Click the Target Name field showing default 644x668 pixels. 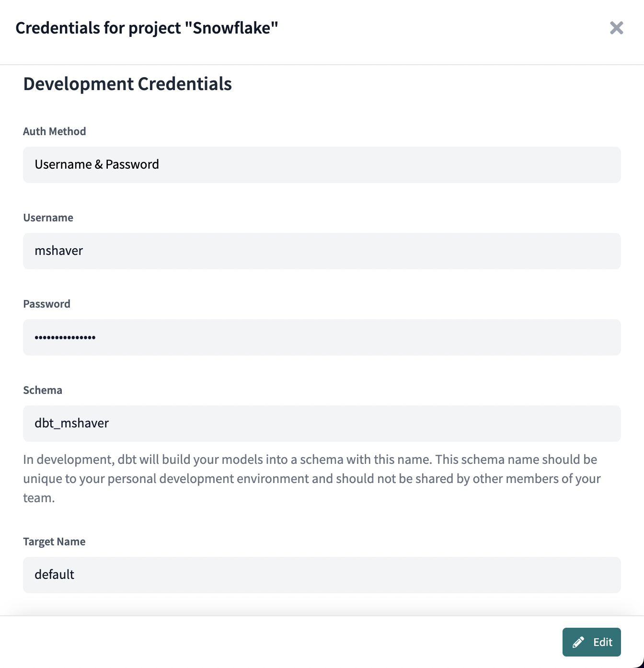point(322,575)
